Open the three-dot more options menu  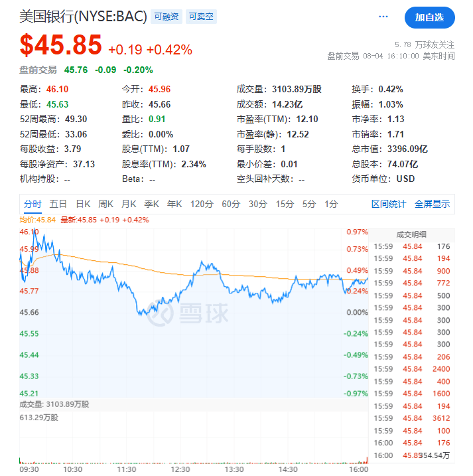pos(383,17)
